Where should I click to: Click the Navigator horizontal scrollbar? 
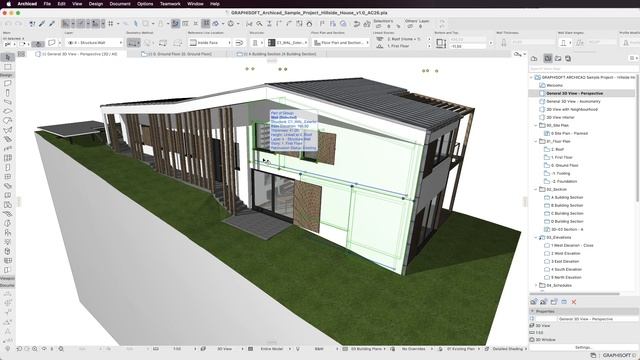(575, 293)
